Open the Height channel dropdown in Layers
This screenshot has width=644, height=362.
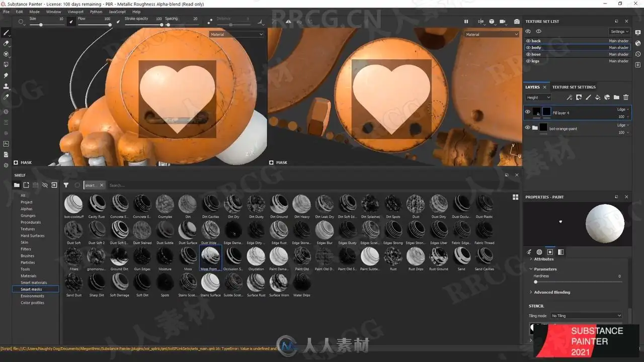click(538, 98)
